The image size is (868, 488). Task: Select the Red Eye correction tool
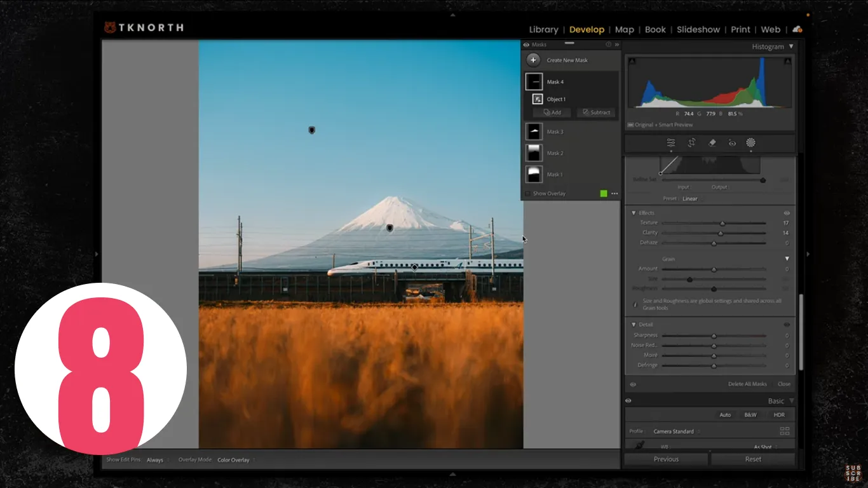pyautogui.click(x=732, y=143)
